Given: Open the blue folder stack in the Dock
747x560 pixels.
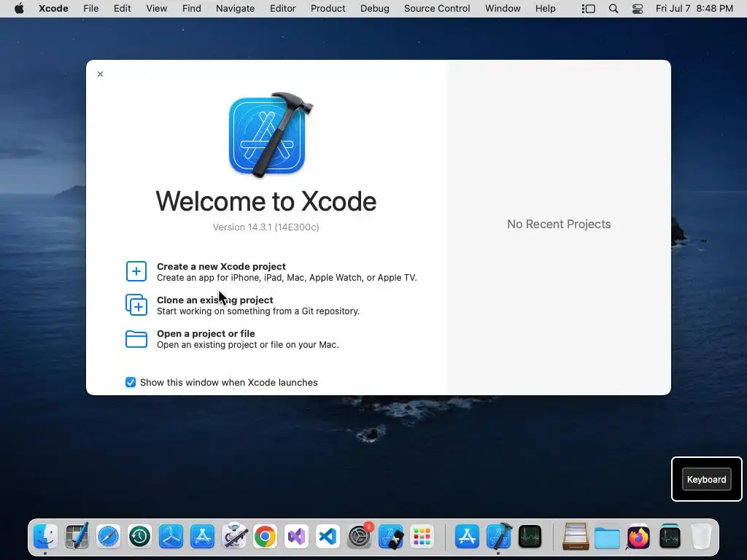Looking at the screenshot, I should (607, 537).
